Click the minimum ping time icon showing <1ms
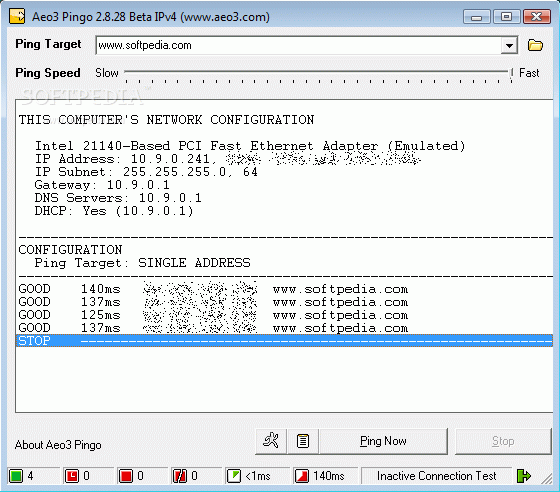Screen dimensions: 560x492 [x=234, y=476]
